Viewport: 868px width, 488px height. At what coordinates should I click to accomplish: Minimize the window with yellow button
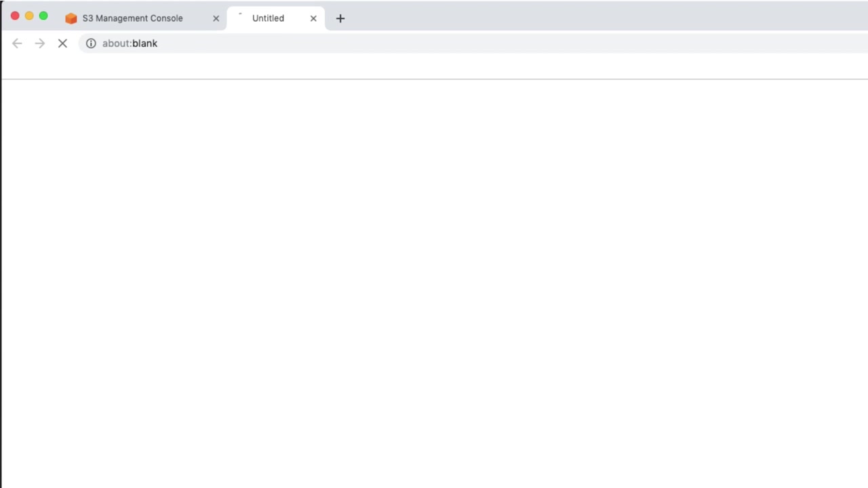point(29,16)
